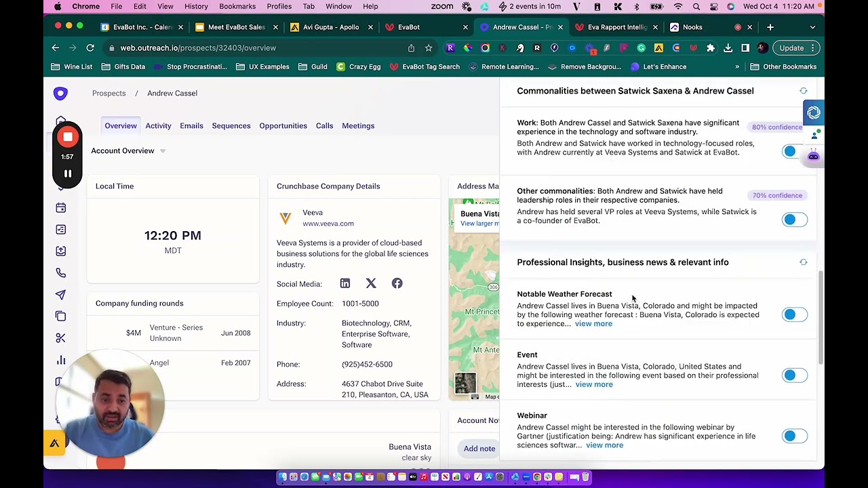Switch to the Meetings tab
868x488 pixels.
[358, 126]
